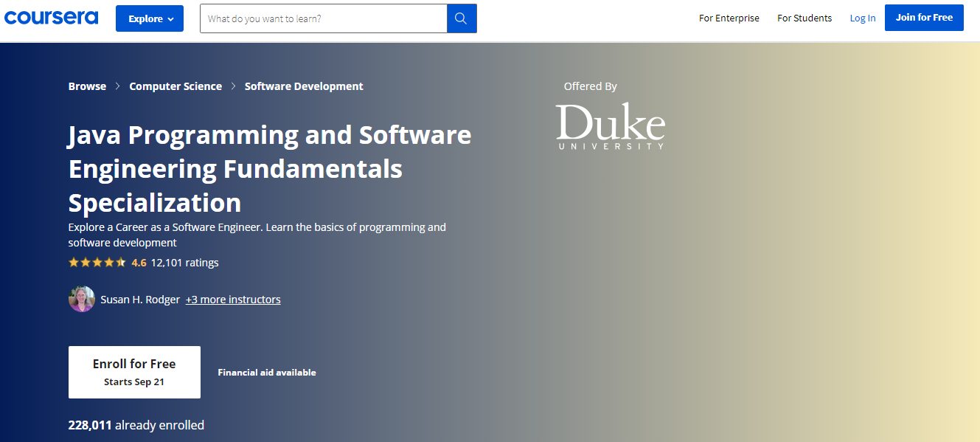Click Susan H. Rodger instructor name
This screenshot has width=980, height=442.
[140, 300]
